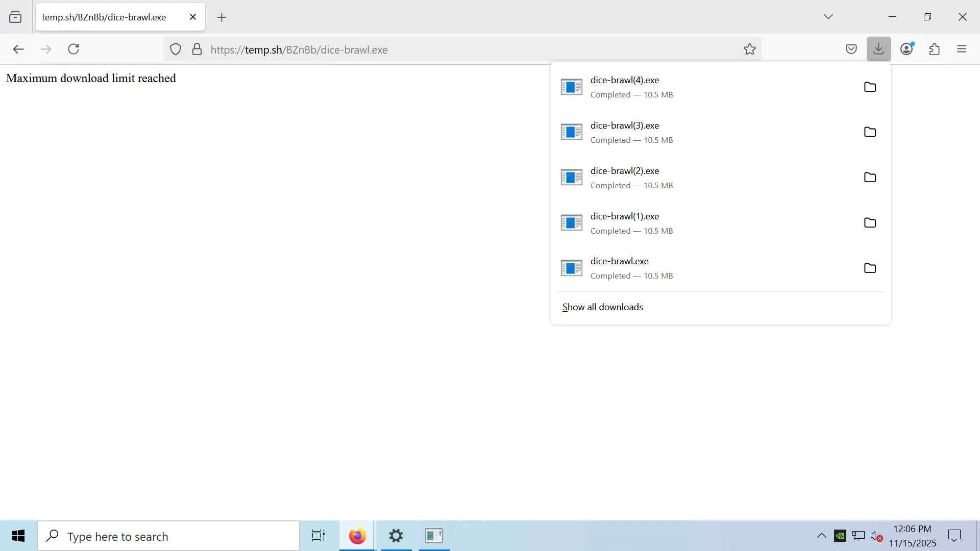Click the site lock security icon
The width and height of the screenshot is (980, 551).
tap(197, 49)
